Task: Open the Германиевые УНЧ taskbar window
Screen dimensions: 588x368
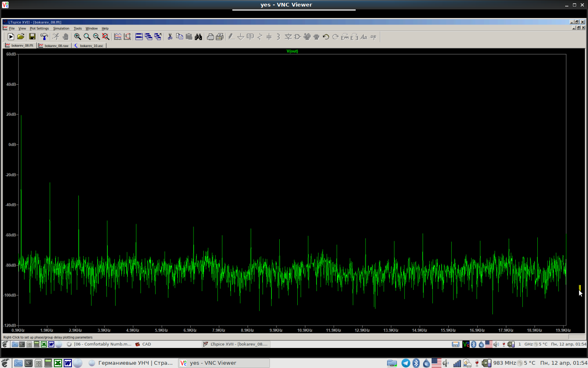Action: [131, 363]
